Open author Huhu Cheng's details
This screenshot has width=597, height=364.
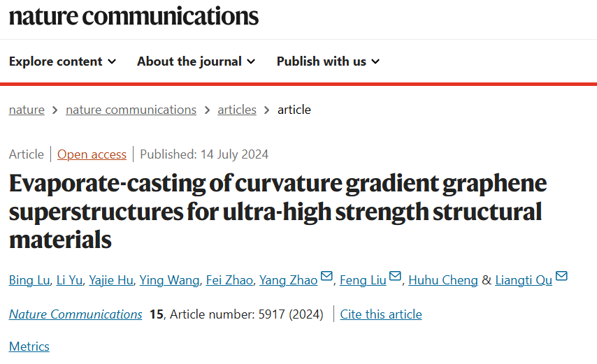tap(443, 280)
